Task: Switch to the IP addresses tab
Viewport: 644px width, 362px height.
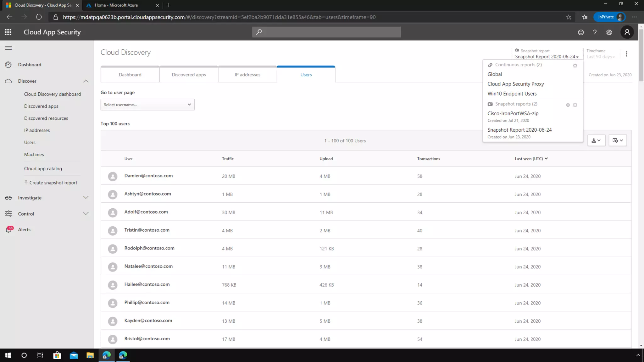Action: pyautogui.click(x=247, y=75)
